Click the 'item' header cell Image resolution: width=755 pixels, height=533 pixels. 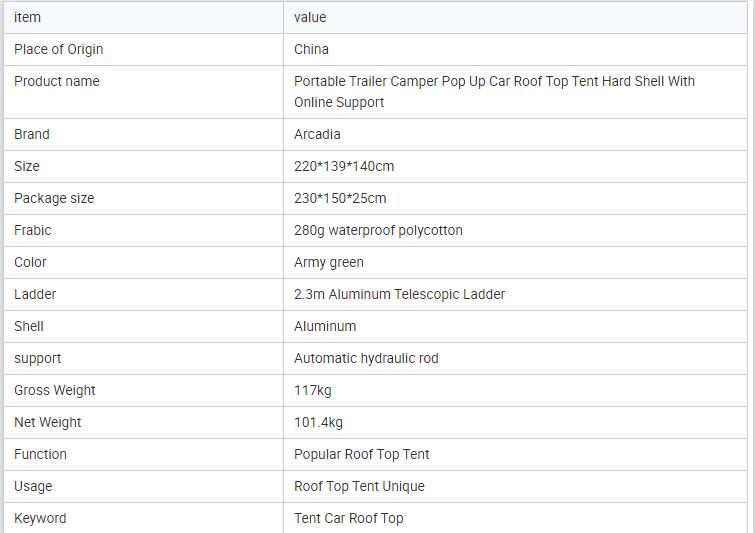point(27,17)
